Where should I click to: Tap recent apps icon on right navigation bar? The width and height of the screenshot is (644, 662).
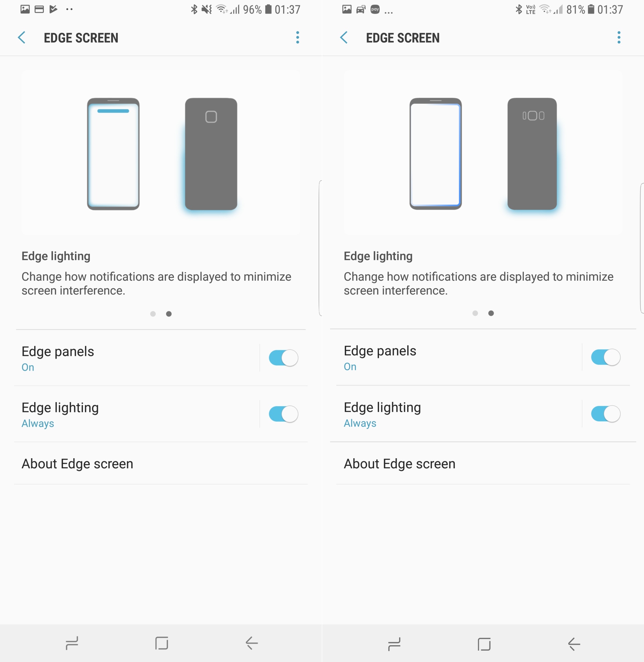pos(394,644)
